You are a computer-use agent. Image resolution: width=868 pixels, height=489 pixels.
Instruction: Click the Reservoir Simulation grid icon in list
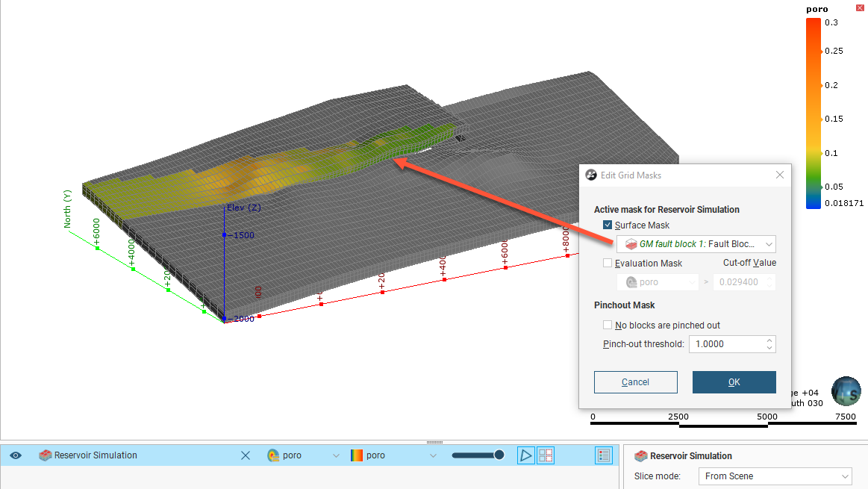[x=45, y=455]
